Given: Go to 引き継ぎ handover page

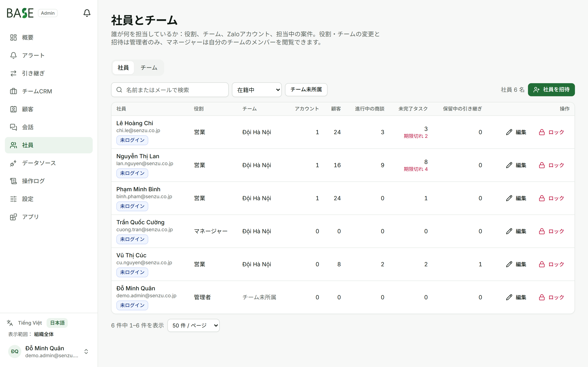Looking at the screenshot, I should coord(49,73).
